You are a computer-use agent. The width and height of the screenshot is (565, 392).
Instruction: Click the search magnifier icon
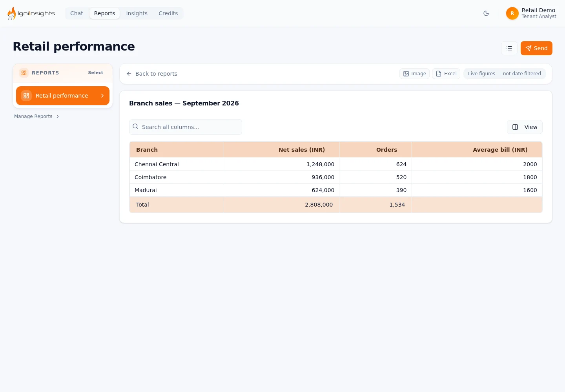coord(135,127)
